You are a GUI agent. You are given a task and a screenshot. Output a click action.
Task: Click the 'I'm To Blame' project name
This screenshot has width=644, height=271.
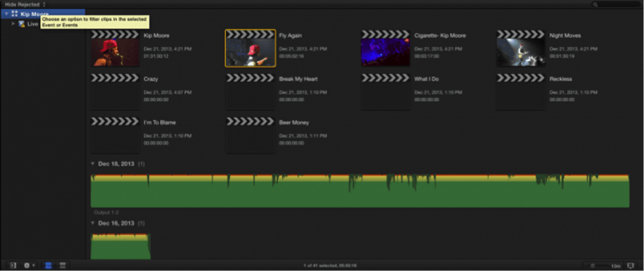tap(160, 123)
